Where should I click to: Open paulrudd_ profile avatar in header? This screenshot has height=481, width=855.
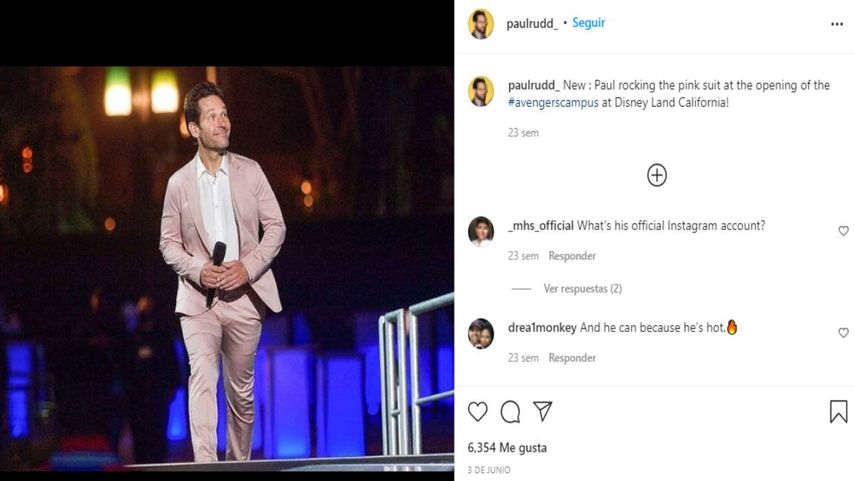pos(481,24)
